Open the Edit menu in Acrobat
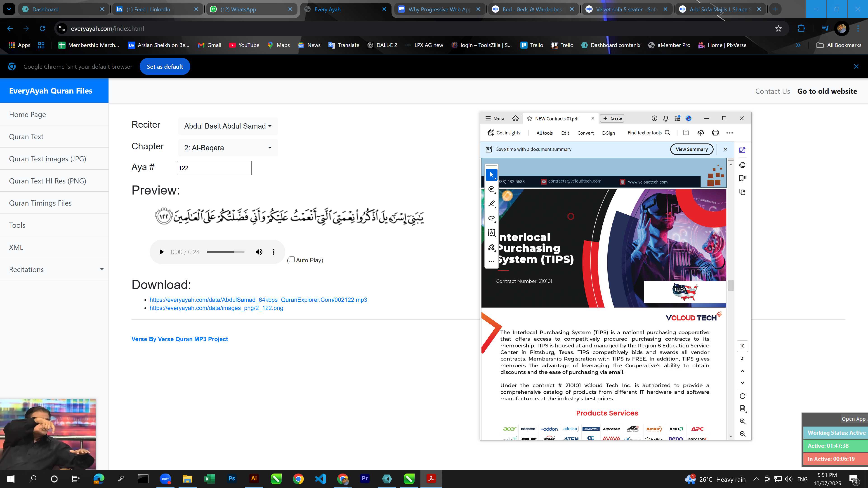This screenshot has width=868, height=488. point(565,133)
